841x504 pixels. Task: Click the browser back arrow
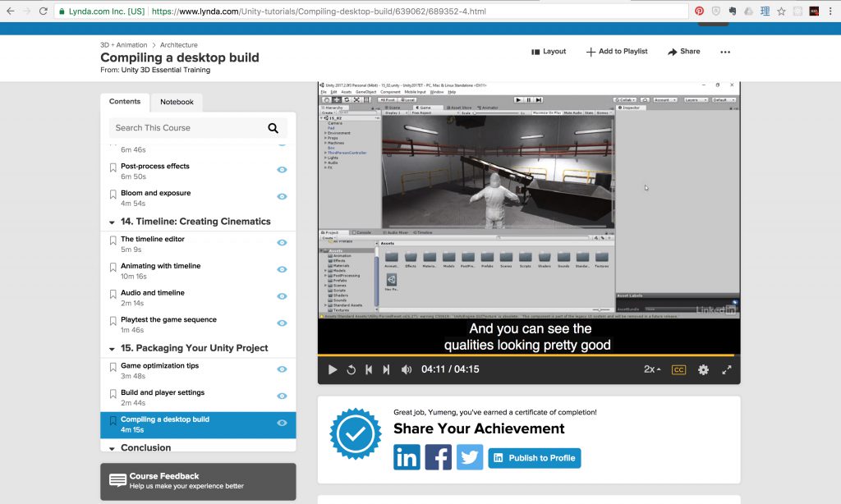10,11
